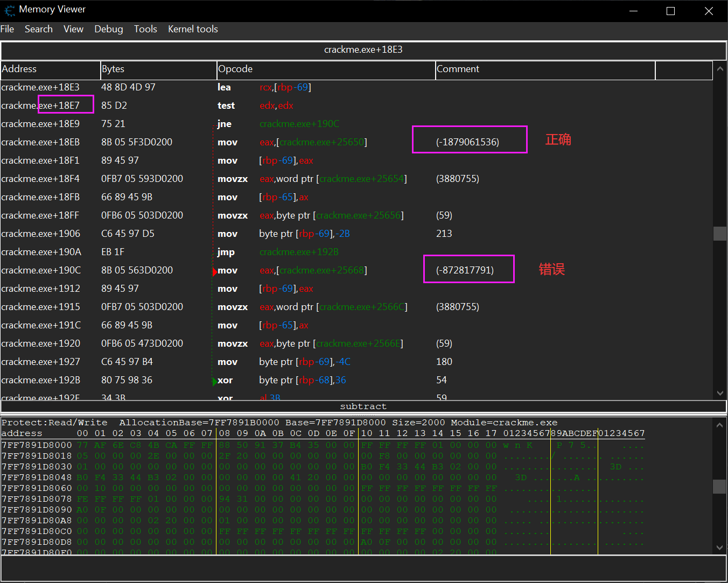
Task: Select the row at crackme.exe+1920
Action: (356, 343)
